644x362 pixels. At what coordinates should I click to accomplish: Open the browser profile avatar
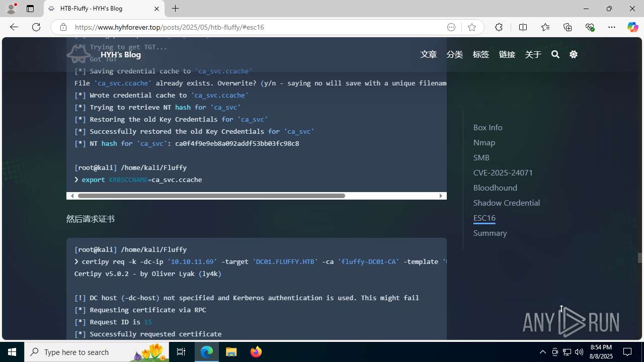[11, 9]
